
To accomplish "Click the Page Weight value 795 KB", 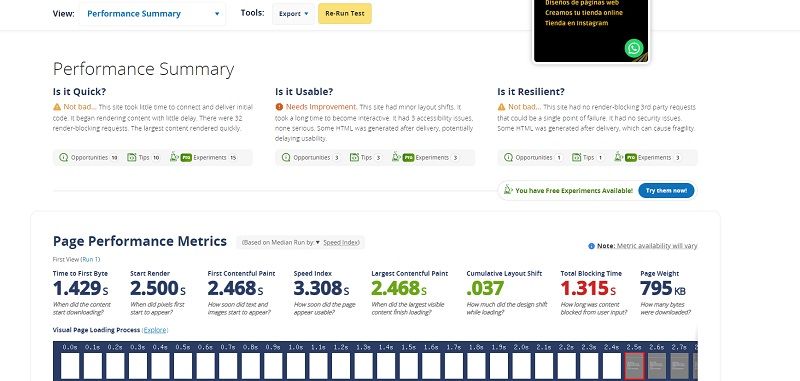I will (663, 289).
